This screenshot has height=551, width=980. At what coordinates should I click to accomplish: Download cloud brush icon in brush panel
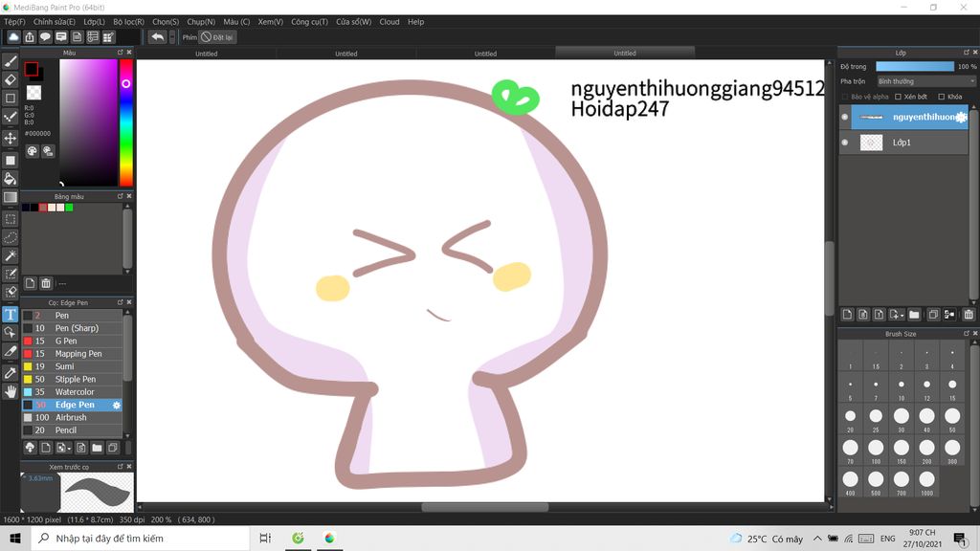point(30,448)
